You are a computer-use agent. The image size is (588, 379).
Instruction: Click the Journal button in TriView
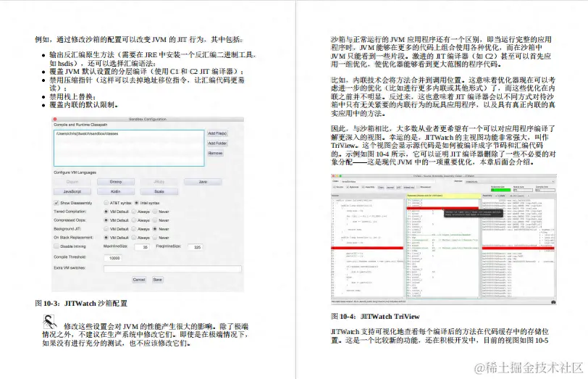[x=390, y=187]
